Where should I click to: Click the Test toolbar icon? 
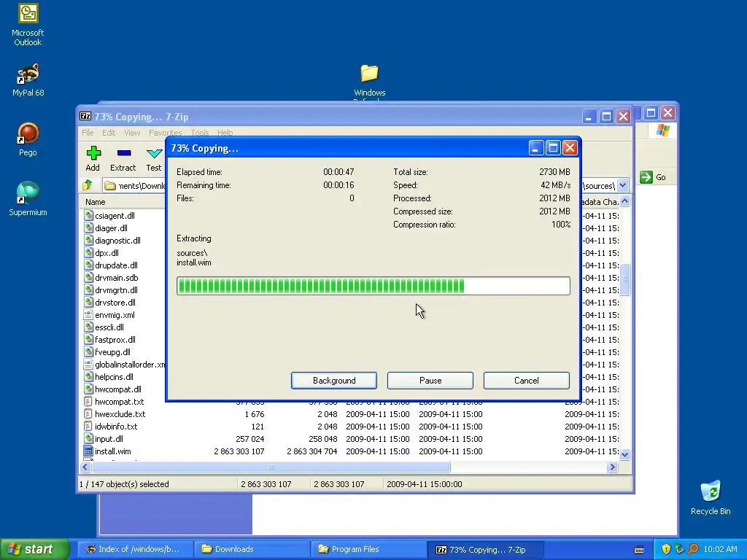pyautogui.click(x=154, y=153)
